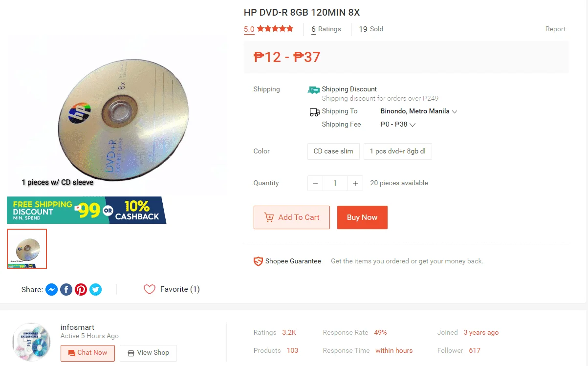The image size is (588, 366).
Task: Select the DVD product thumbnail image
Action: pyautogui.click(x=27, y=249)
